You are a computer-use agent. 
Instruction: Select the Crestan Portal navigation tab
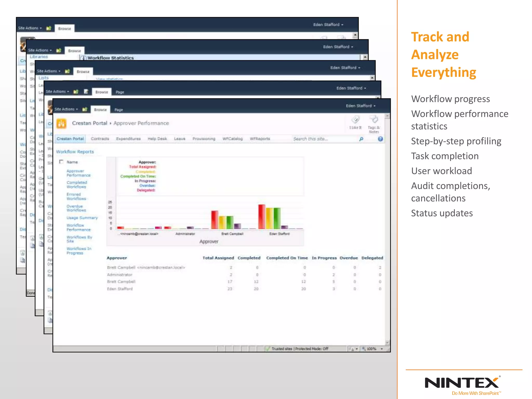(x=70, y=139)
